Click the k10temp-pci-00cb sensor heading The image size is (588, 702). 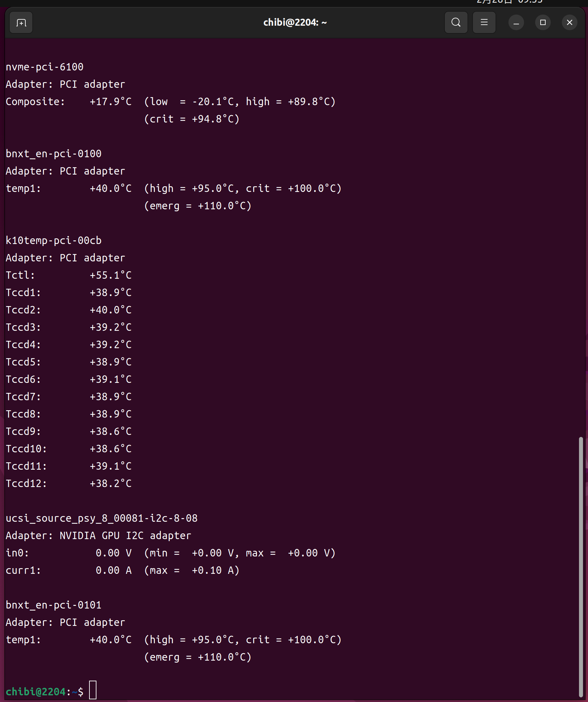tap(53, 241)
